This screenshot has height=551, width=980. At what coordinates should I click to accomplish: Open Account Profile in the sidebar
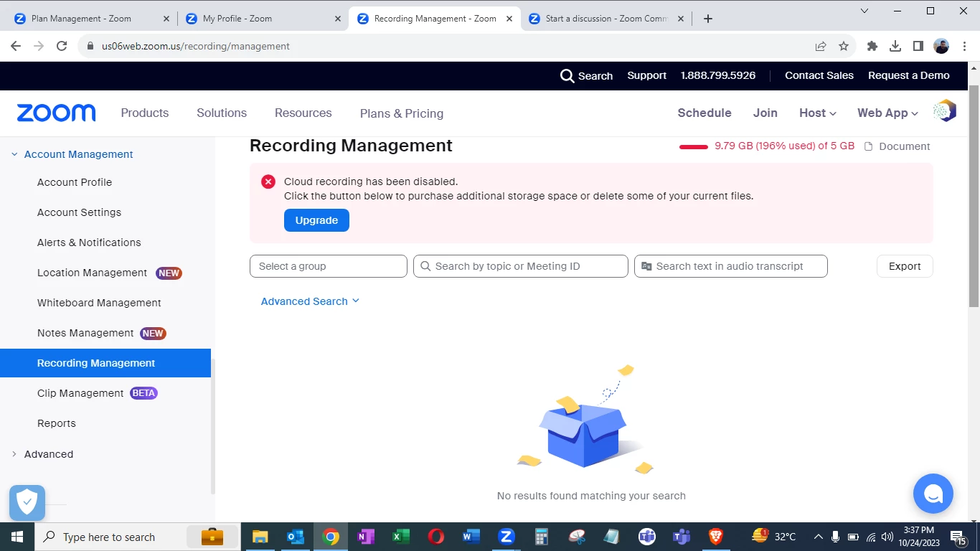(75, 182)
